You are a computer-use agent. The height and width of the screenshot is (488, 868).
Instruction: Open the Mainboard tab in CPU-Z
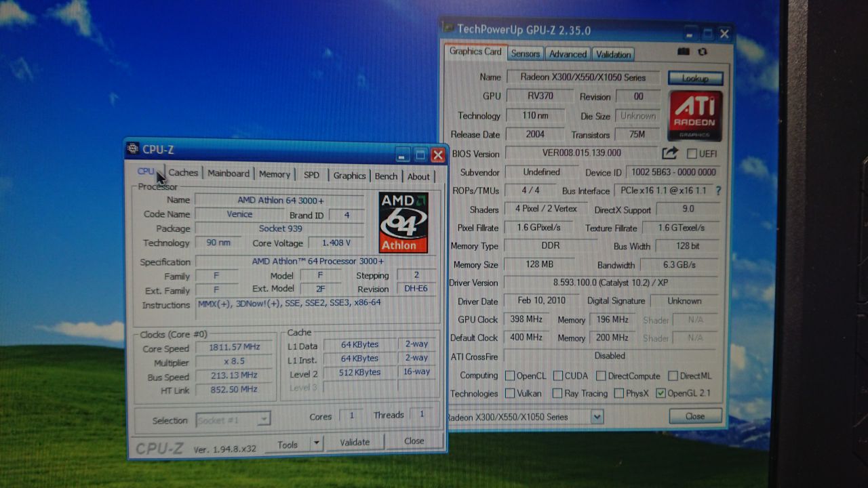click(x=229, y=174)
